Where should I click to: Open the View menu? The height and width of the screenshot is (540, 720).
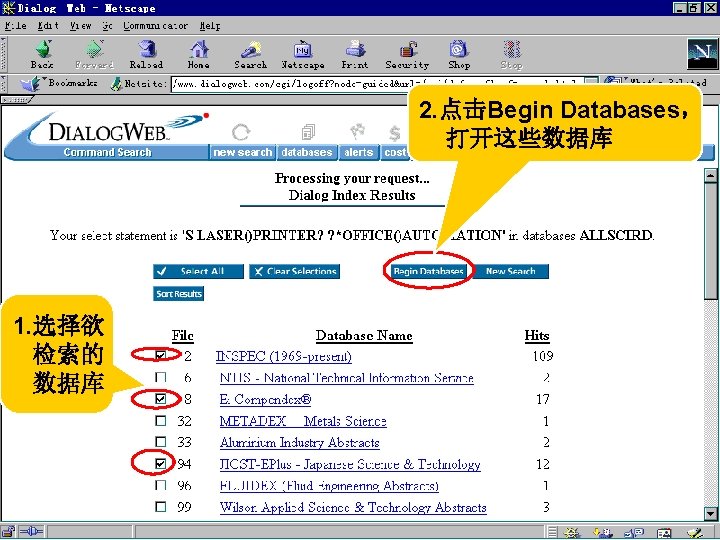[80, 26]
